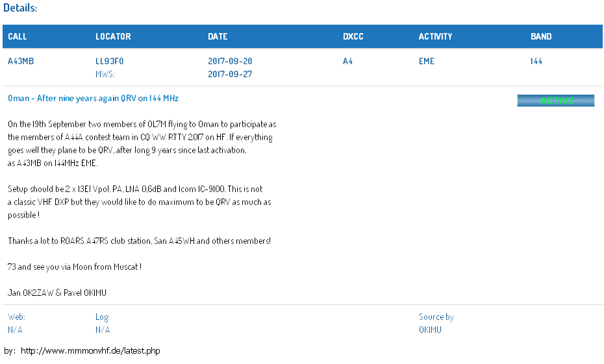Click the ACTIVE status button
Image resolution: width=604 pixels, height=364 pixels.
pos(555,101)
